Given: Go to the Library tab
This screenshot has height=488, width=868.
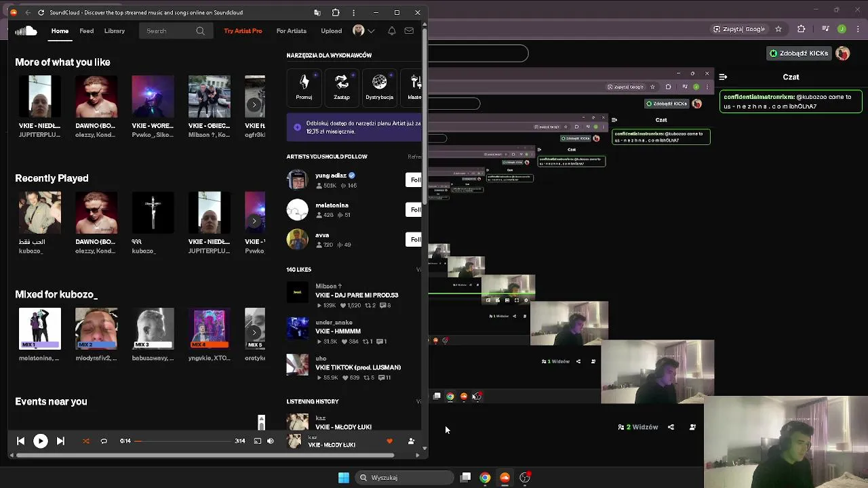Looking at the screenshot, I should 115,31.
